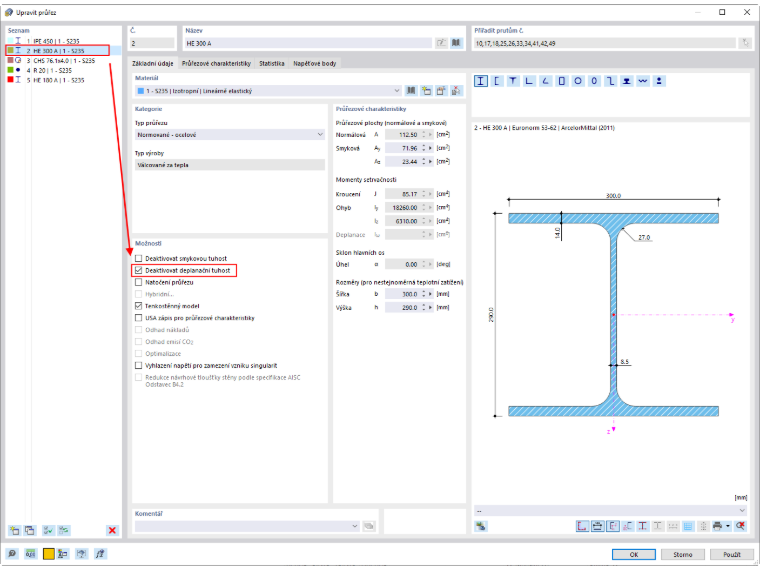Enable Deaktivovat smykovou tuhost checkbox

click(x=139, y=258)
